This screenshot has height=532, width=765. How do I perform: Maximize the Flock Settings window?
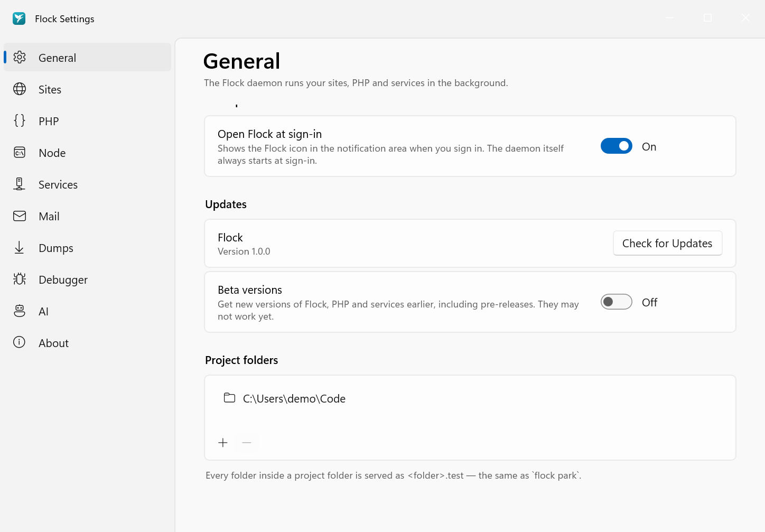pos(708,18)
